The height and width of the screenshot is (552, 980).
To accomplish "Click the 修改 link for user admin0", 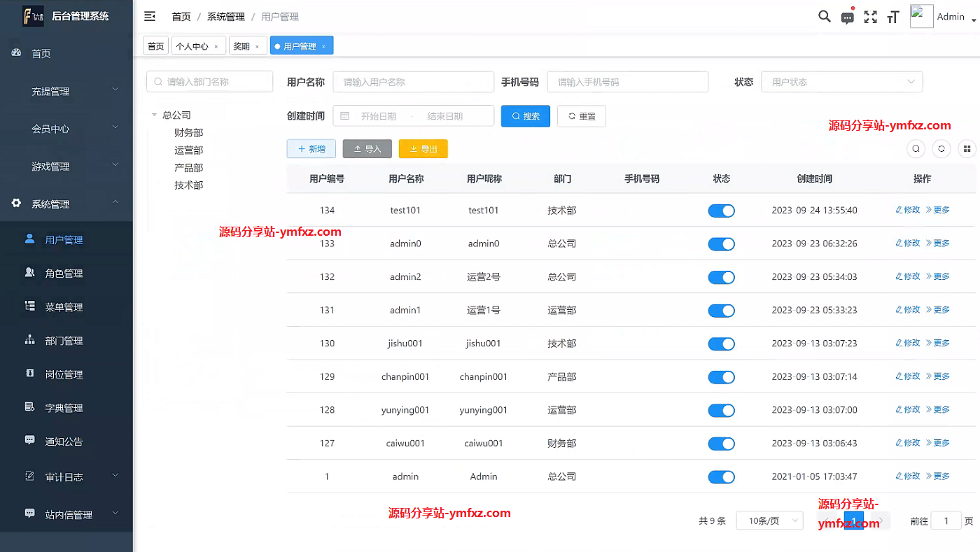I will [x=908, y=243].
